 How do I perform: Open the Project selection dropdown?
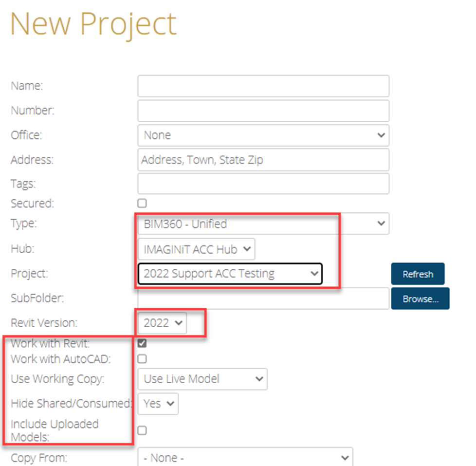tap(230, 274)
